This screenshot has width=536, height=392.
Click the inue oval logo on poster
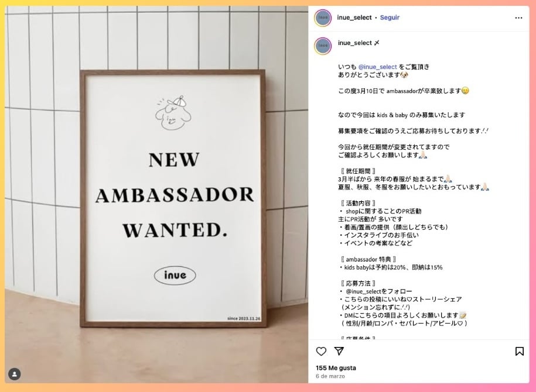pyautogui.click(x=175, y=275)
